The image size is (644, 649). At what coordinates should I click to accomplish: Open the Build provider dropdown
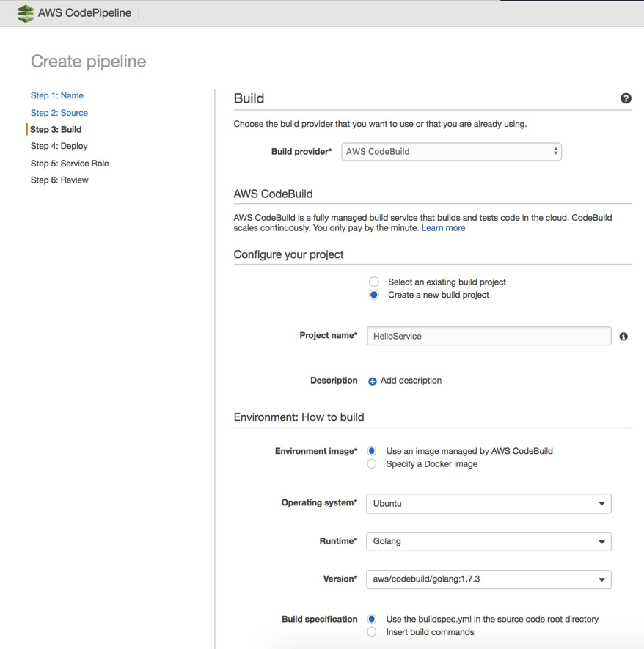(x=451, y=152)
